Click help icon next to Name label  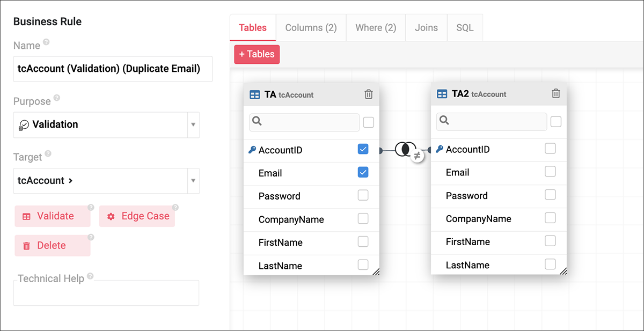pyautogui.click(x=46, y=42)
